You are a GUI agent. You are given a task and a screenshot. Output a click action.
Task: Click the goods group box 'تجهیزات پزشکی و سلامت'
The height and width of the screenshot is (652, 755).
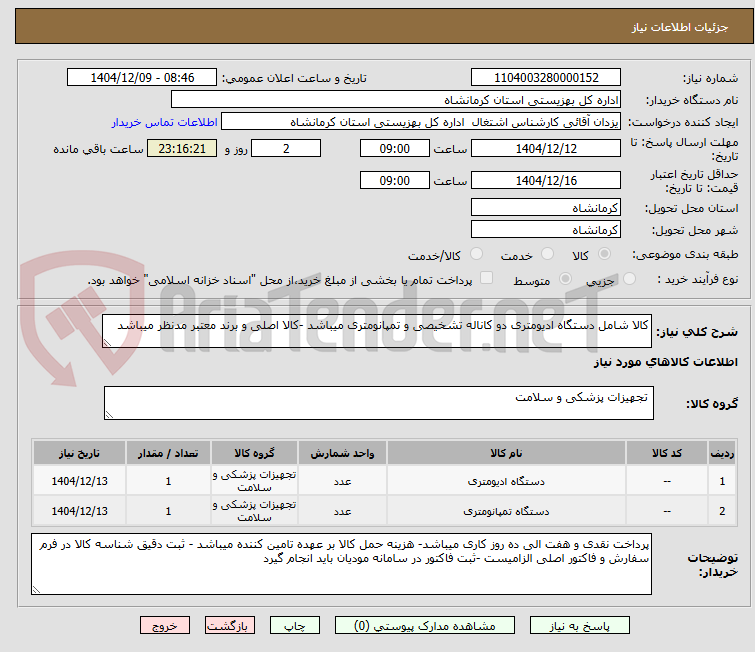(x=378, y=403)
